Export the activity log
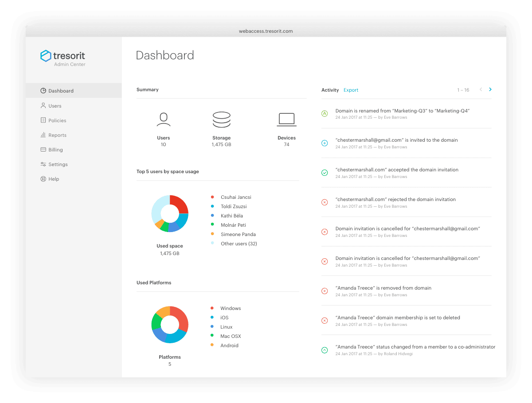The height and width of the screenshot is (403, 532). 350,90
